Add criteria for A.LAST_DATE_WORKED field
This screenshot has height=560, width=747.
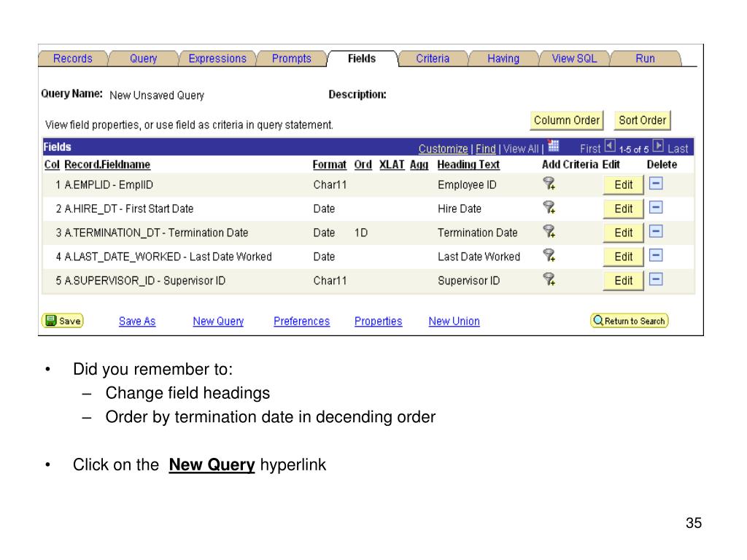click(549, 255)
